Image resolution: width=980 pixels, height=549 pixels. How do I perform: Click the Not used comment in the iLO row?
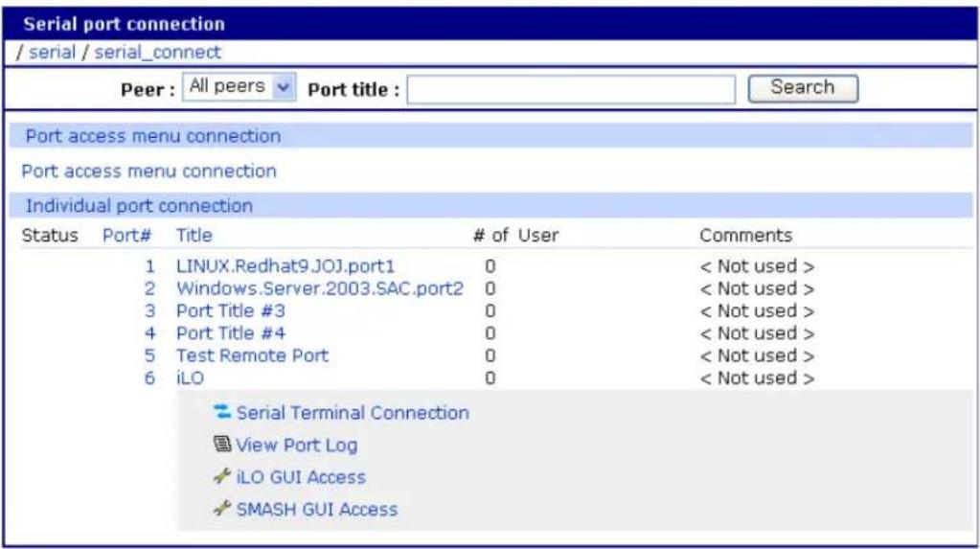(757, 377)
